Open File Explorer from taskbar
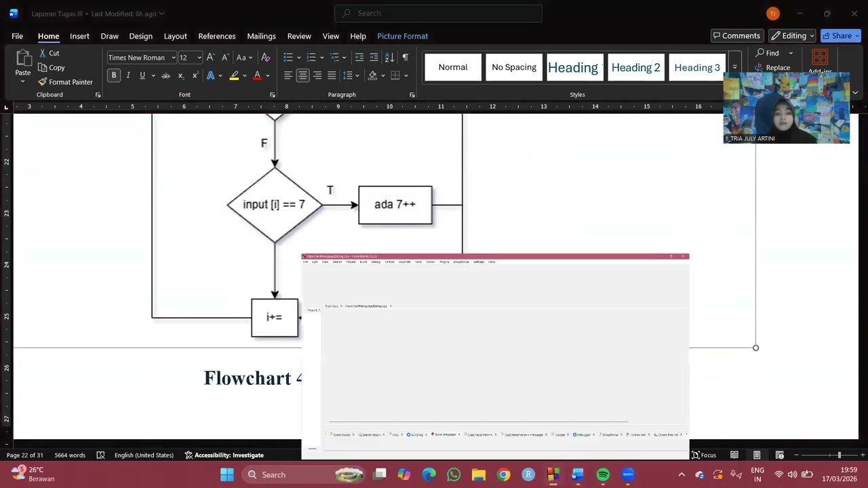868x488 pixels. pyautogui.click(x=479, y=474)
